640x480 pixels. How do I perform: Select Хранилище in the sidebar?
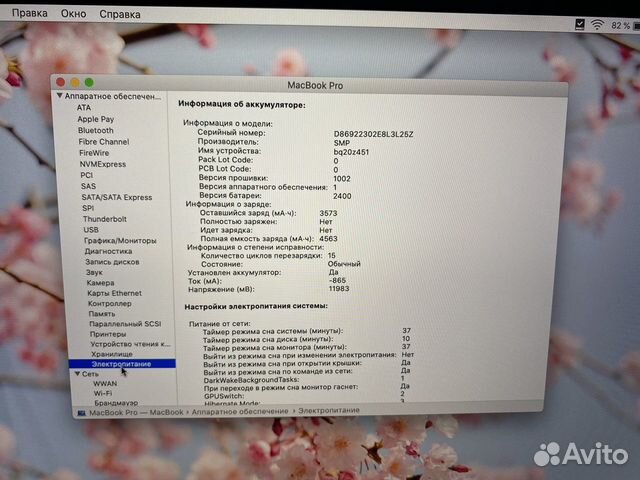(112, 354)
